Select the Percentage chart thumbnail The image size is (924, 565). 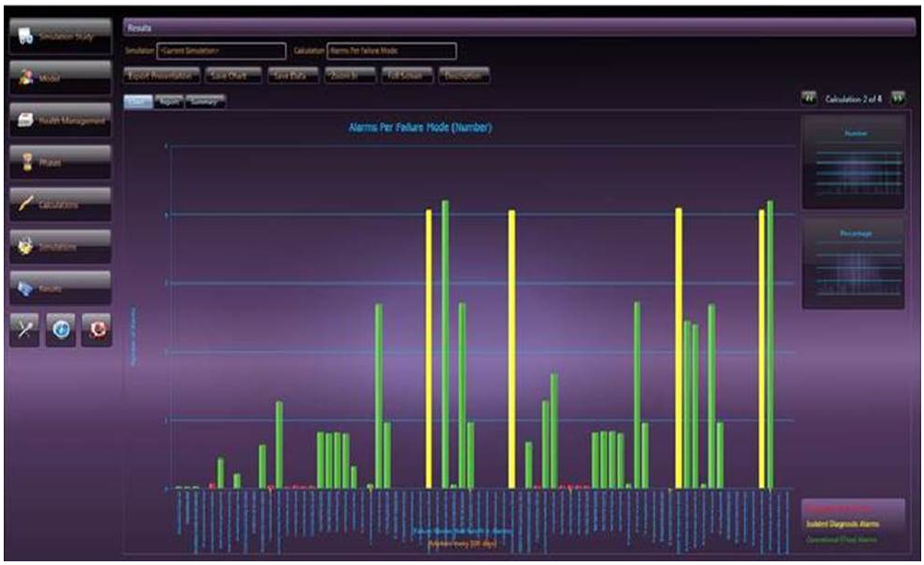(852, 263)
